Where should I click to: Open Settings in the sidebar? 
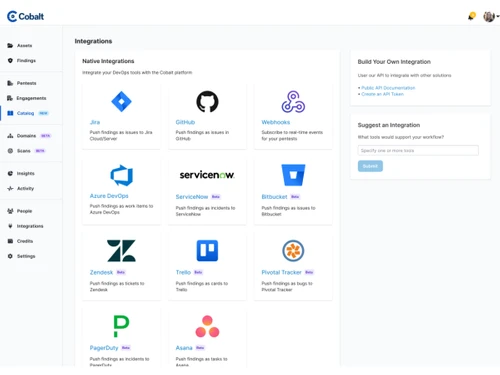click(x=26, y=256)
